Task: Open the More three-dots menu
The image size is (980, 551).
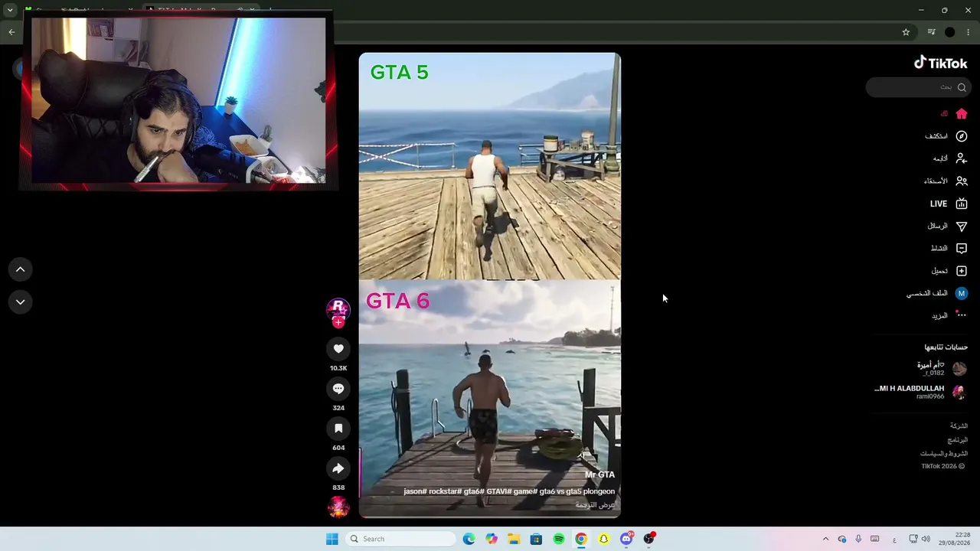Action: (x=962, y=315)
